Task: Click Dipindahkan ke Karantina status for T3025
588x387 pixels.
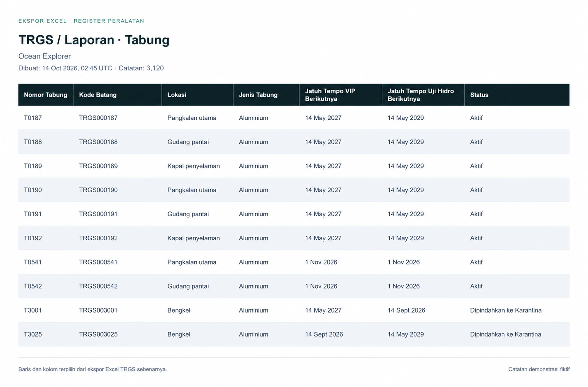Action: click(x=506, y=334)
